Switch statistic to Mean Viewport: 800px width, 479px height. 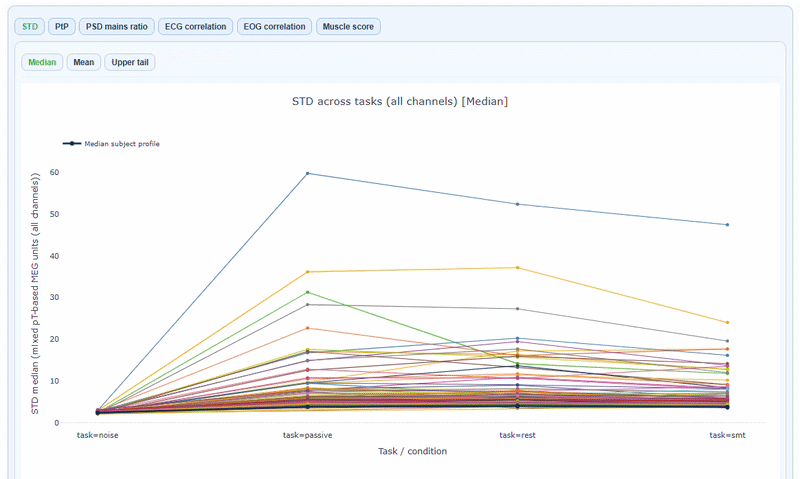(x=84, y=62)
